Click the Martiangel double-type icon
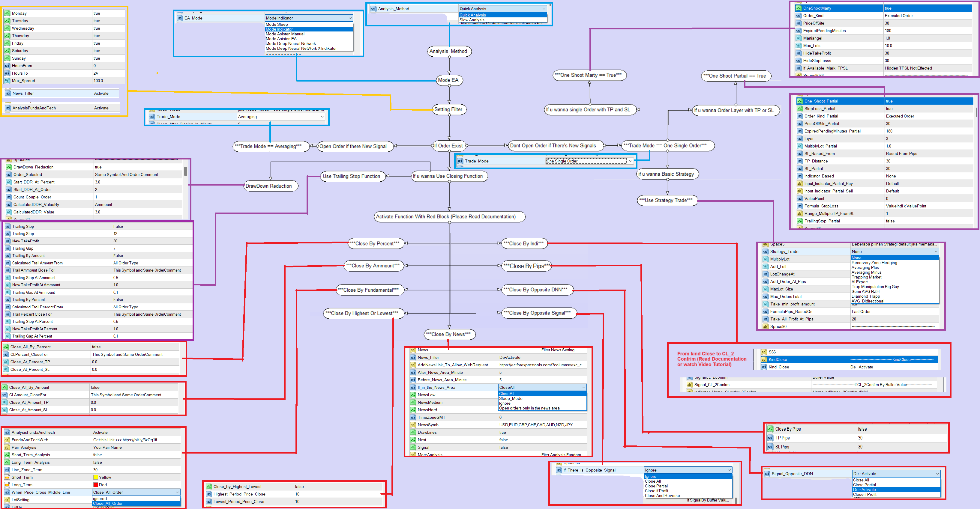This screenshot has height=509, width=980. [799, 38]
